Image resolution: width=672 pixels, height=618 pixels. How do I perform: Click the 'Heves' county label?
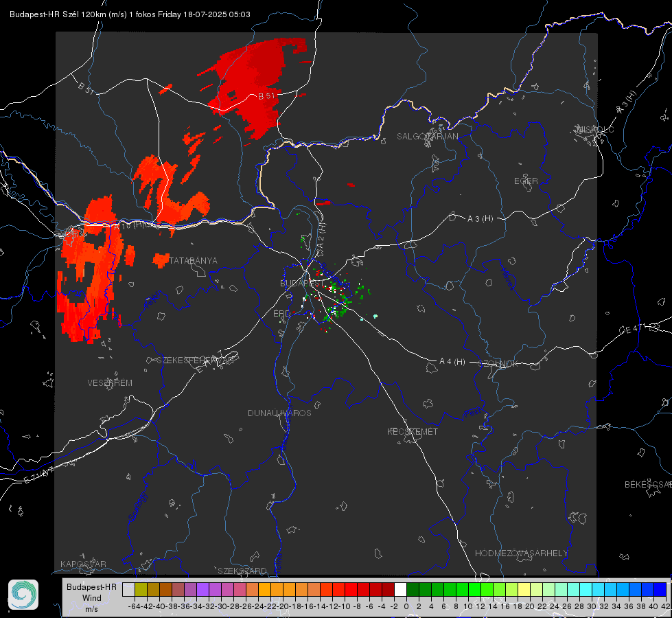click(508, 279)
